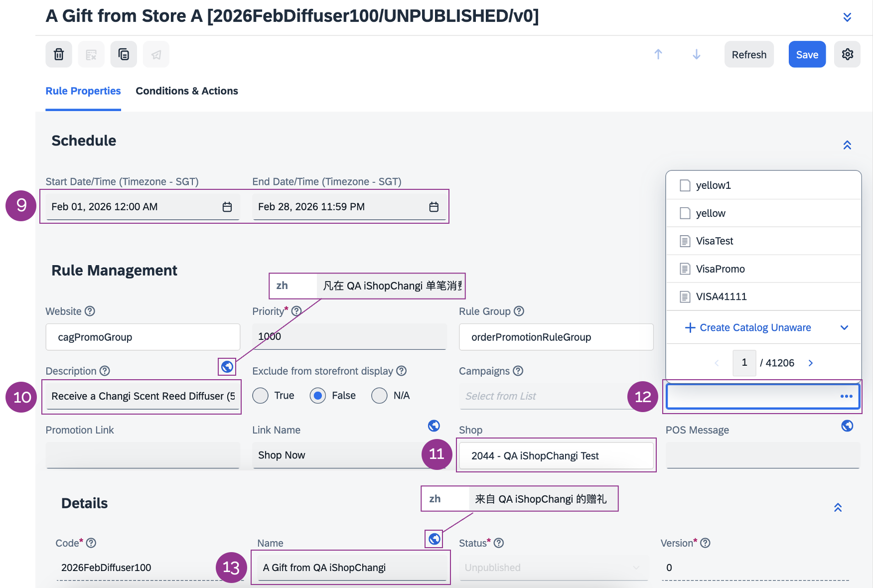The width and height of the screenshot is (873, 588).
Task: Collapse the Details section
Action: [838, 507]
